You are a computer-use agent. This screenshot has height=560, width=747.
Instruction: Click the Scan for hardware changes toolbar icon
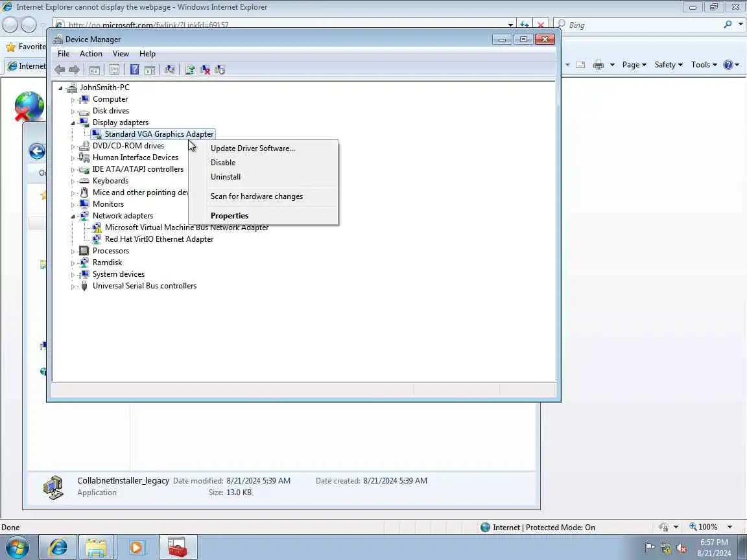tap(170, 70)
